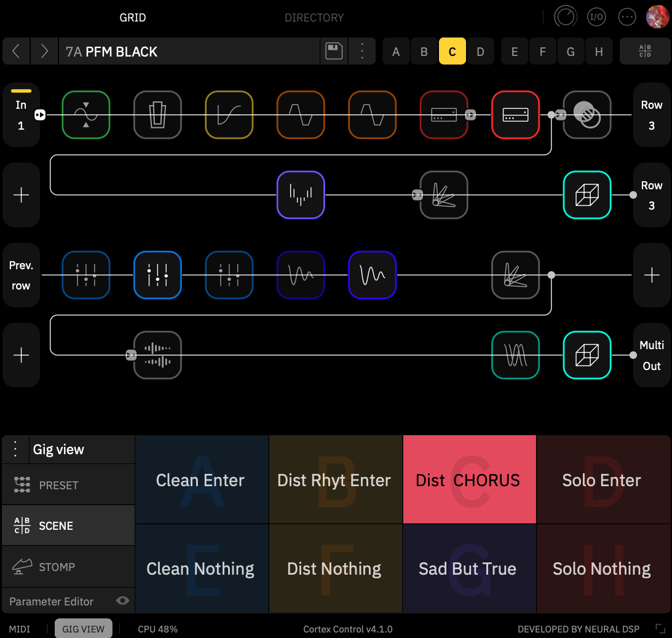Switch to scene H button
Image resolution: width=672 pixels, height=638 pixels.
(x=599, y=52)
